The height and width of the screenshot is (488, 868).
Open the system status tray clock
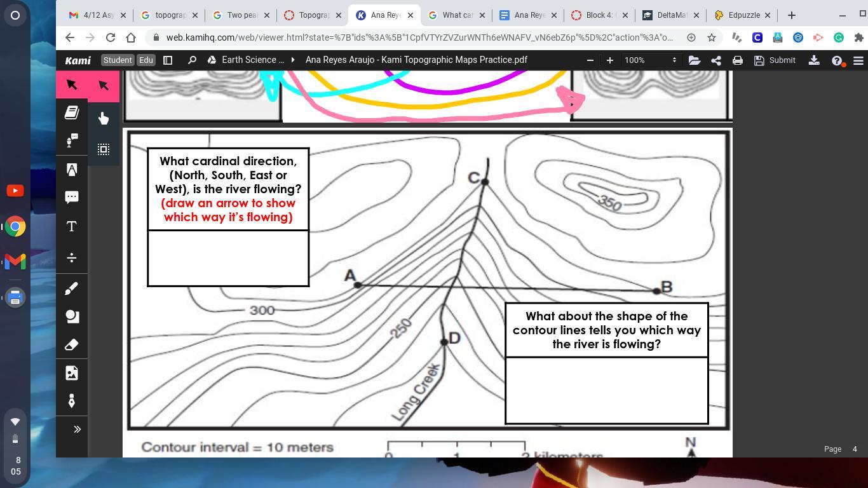coord(15,466)
